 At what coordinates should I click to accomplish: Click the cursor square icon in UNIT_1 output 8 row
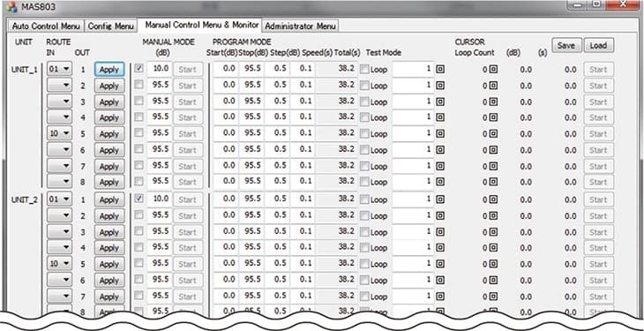pos(494,182)
